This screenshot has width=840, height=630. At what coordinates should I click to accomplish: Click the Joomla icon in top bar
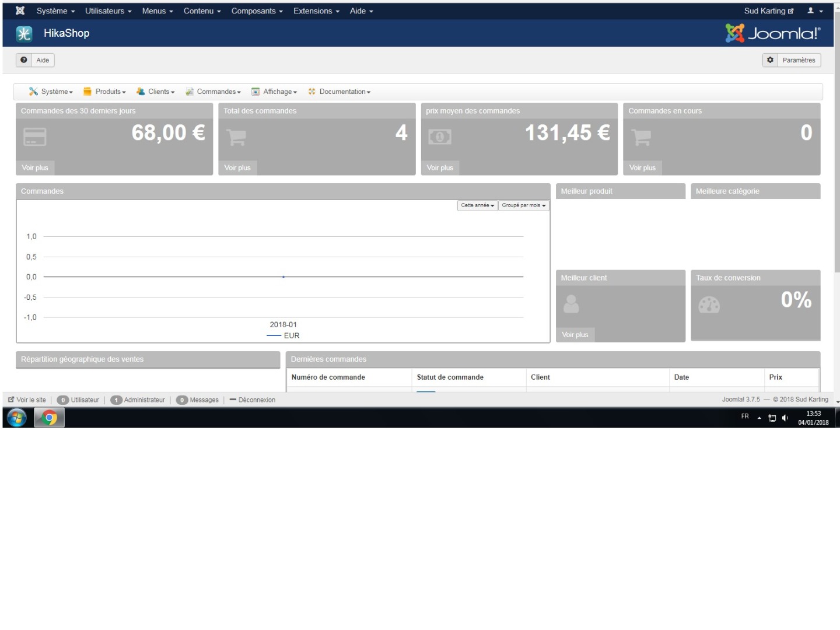(20, 10)
